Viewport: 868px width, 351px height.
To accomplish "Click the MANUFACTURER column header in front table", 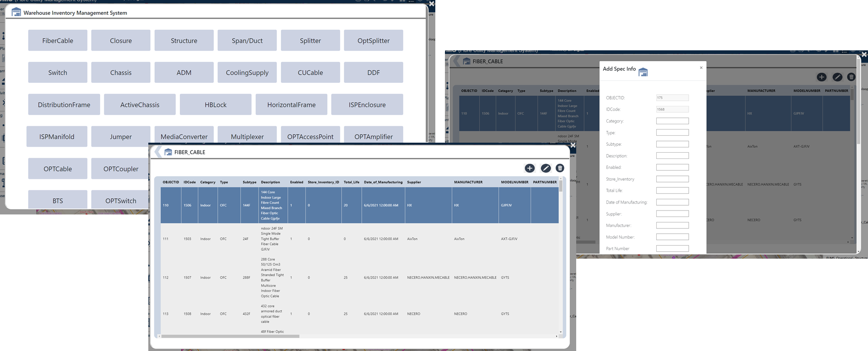I will click(468, 182).
